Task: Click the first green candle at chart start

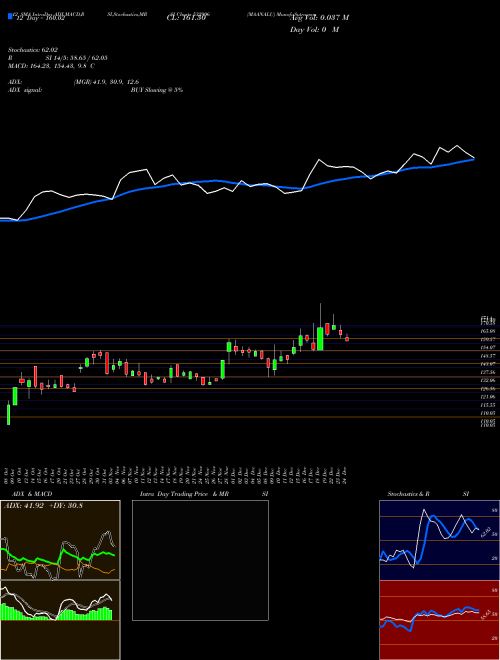Action: tap(10, 415)
